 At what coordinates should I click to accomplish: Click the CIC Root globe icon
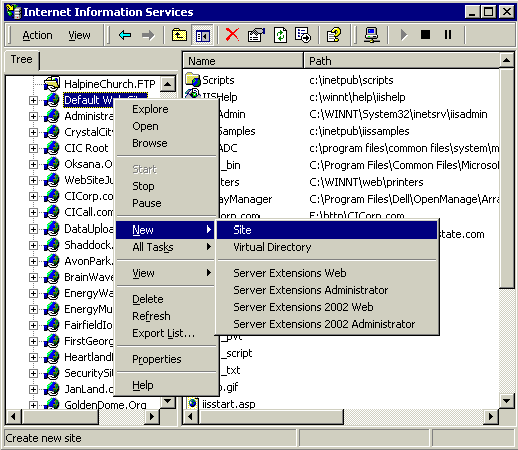52,148
